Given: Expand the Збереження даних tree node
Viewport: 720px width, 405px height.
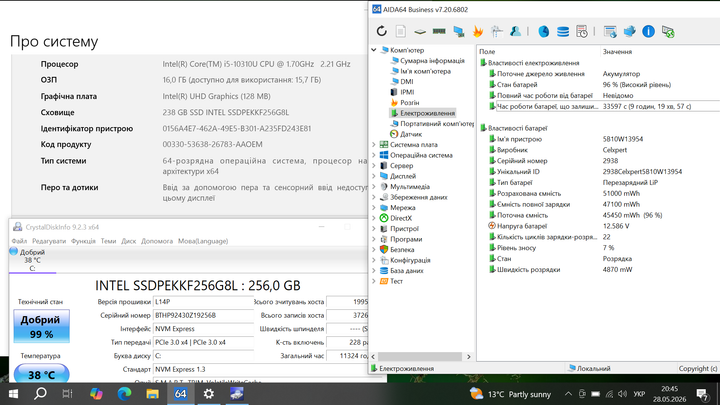Looking at the screenshot, I should coord(374,197).
